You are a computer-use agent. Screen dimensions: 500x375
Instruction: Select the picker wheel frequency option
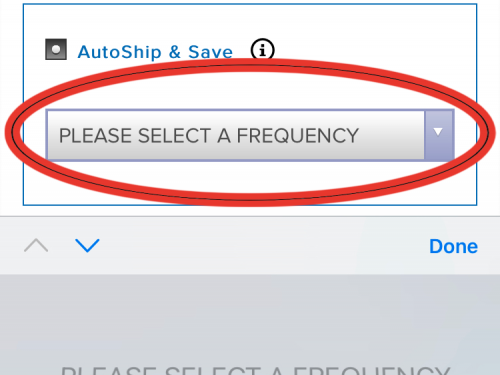(x=256, y=370)
